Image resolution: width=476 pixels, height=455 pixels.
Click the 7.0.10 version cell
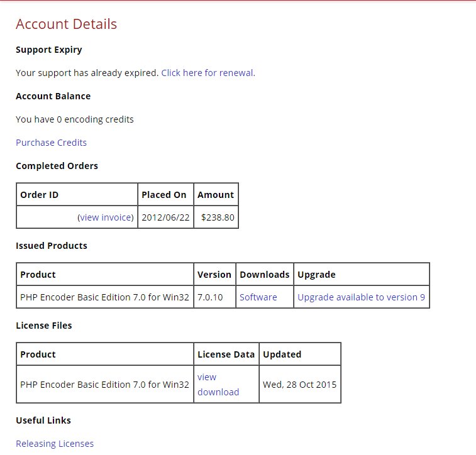click(210, 297)
